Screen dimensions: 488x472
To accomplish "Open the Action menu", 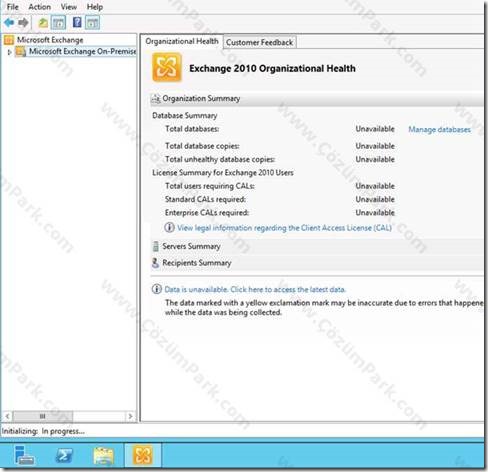I will (x=39, y=7).
